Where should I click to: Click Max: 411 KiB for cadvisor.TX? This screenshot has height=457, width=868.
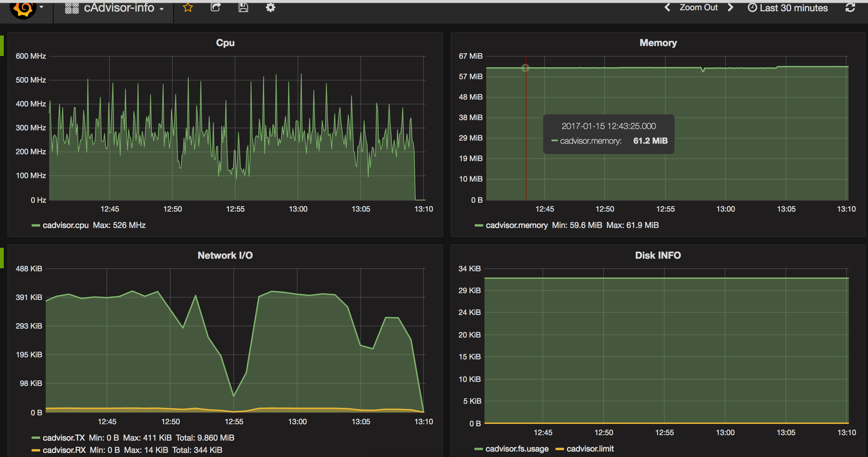(147, 438)
